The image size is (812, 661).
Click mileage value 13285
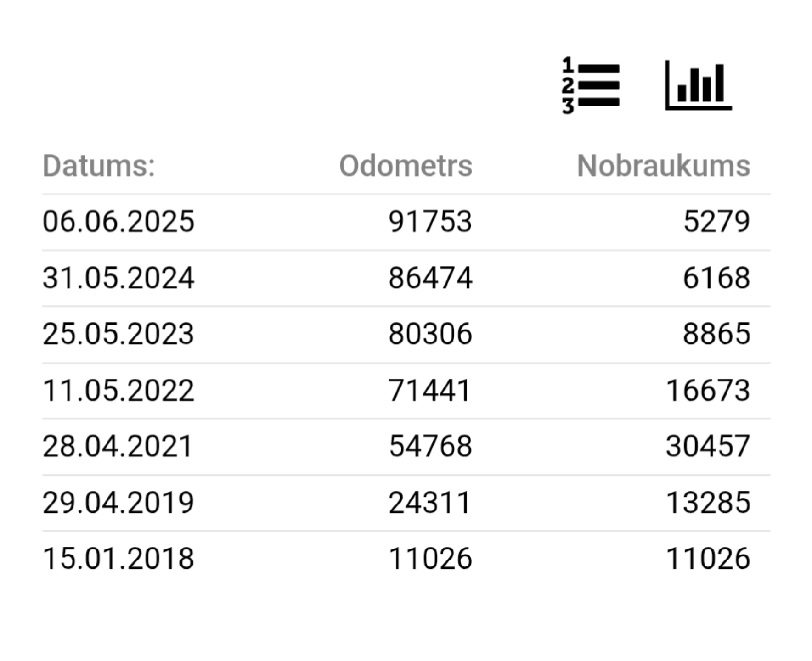(708, 503)
